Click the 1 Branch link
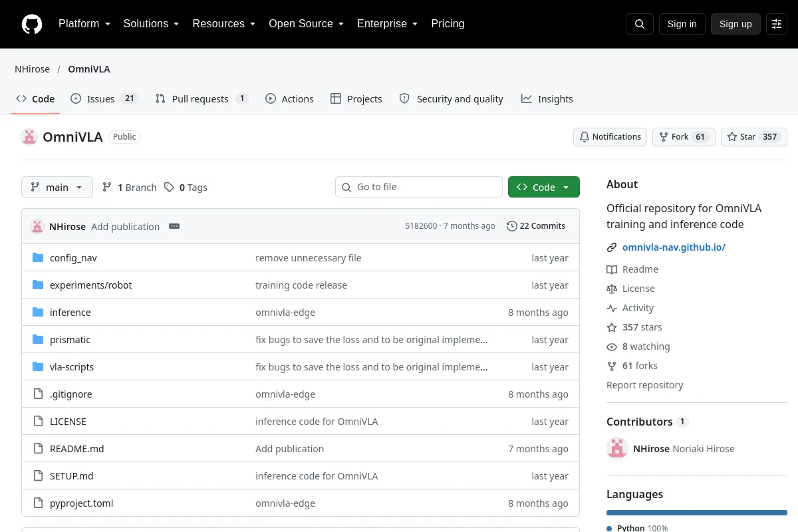Viewport: 798px width, 532px height. pyautogui.click(x=130, y=188)
